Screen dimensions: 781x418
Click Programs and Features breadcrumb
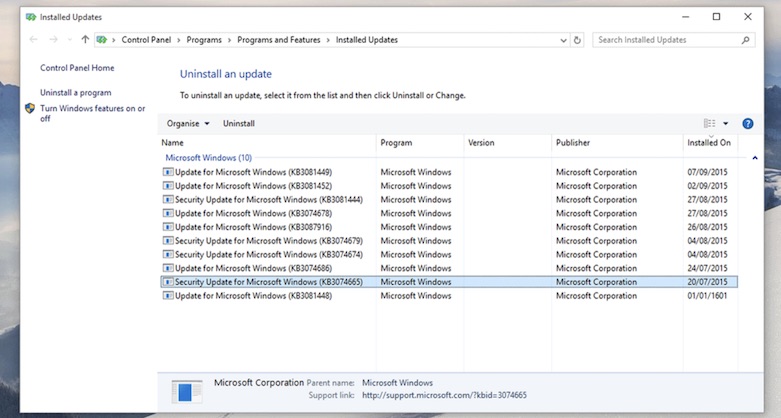(278, 40)
